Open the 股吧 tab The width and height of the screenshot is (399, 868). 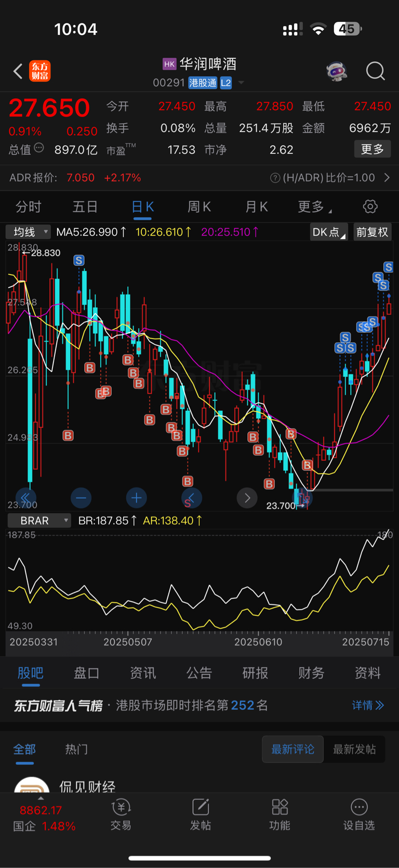pyautogui.click(x=31, y=673)
